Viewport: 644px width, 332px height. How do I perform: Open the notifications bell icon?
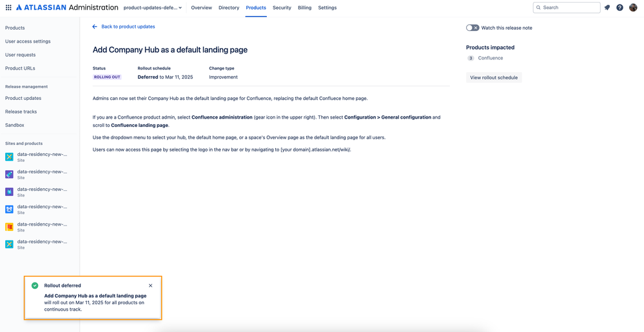tap(607, 7)
